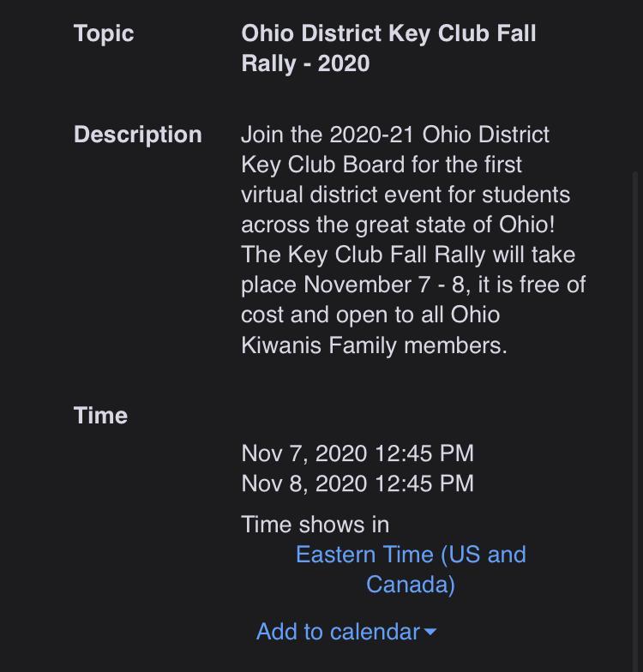Expand the Add to calendar menu

click(x=338, y=632)
